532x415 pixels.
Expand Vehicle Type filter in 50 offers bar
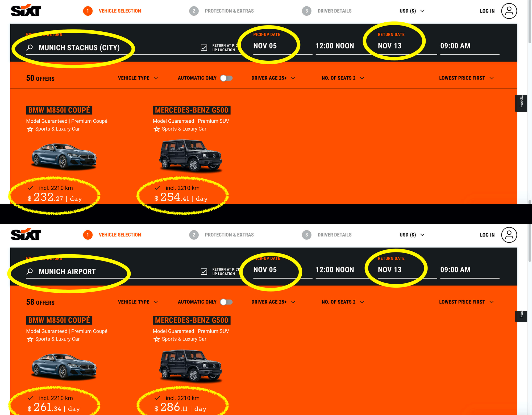click(x=138, y=78)
